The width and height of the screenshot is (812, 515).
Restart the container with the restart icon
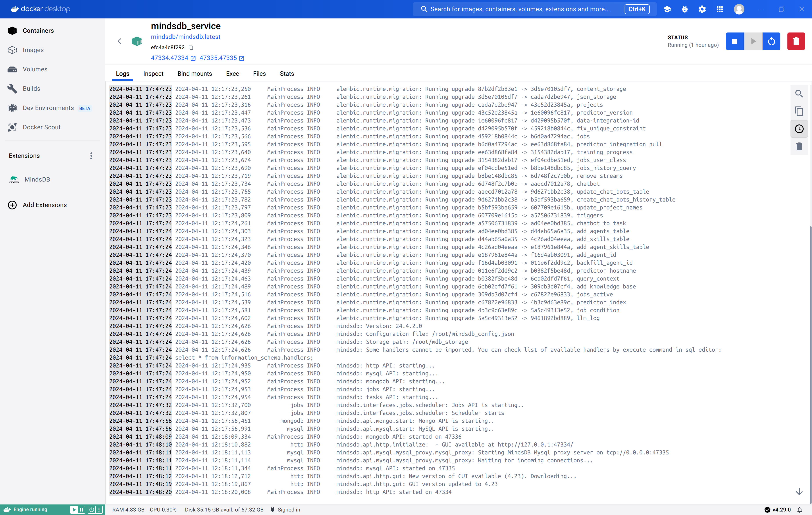point(771,41)
